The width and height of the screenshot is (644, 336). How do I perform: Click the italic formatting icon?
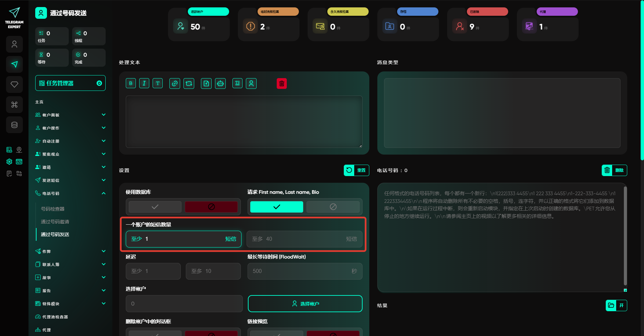pos(144,83)
